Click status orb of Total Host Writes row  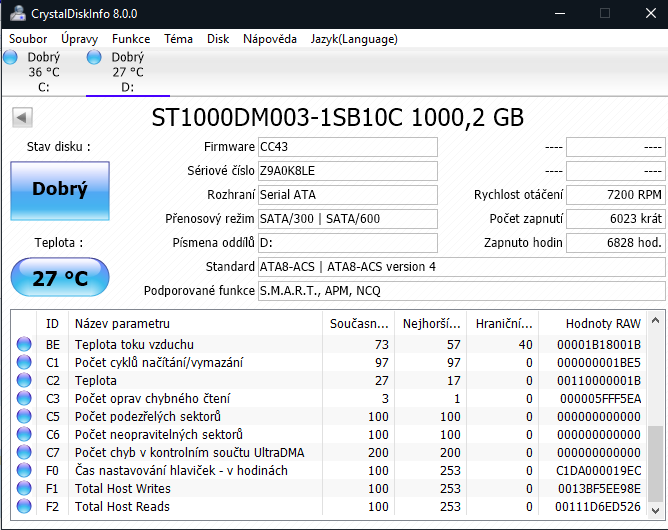(24, 489)
